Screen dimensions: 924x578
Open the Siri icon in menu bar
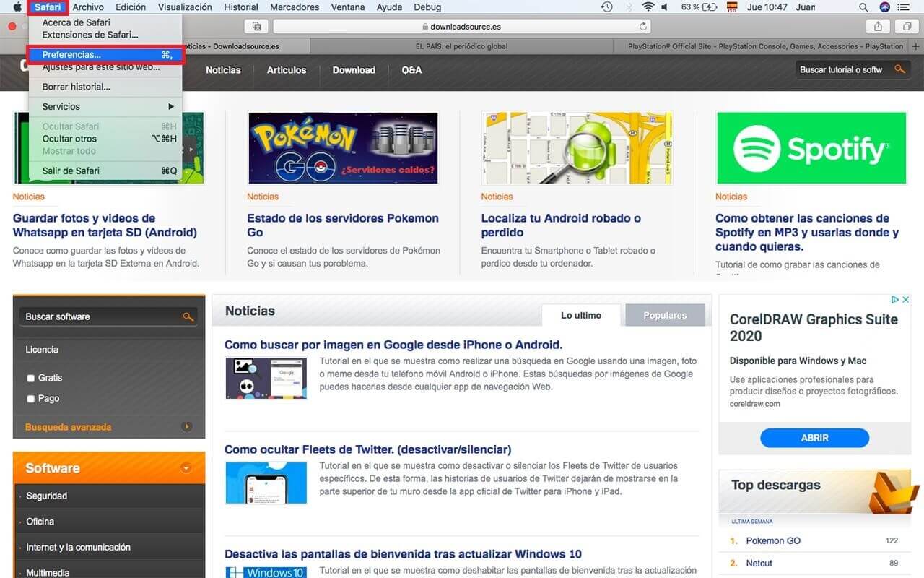coord(885,7)
